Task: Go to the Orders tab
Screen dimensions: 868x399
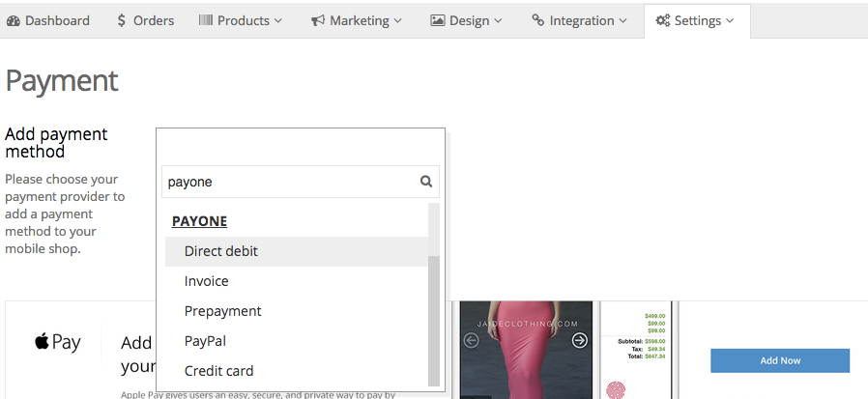Action: pyautogui.click(x=148, y=20)
